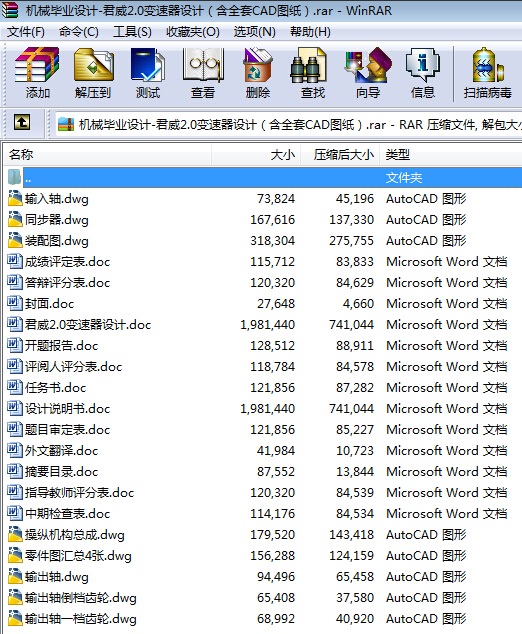Click the AutoCAD icon next to 操纵机构总成.dwg
The width and height of the screenshot is (522, 634).
point(15,534)
